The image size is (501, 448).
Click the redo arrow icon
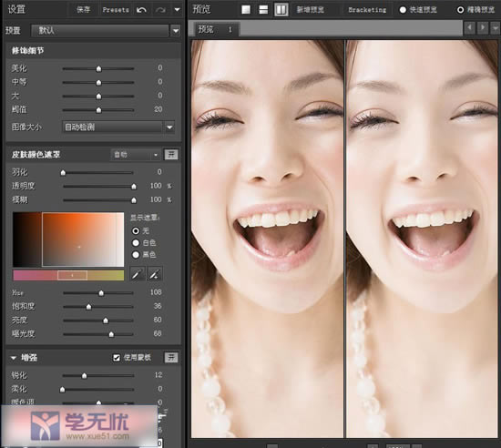point(160,10)
